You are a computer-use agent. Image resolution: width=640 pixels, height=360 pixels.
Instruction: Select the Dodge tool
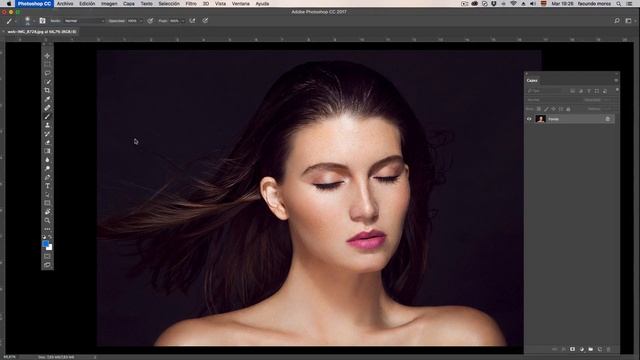(47, 168)
